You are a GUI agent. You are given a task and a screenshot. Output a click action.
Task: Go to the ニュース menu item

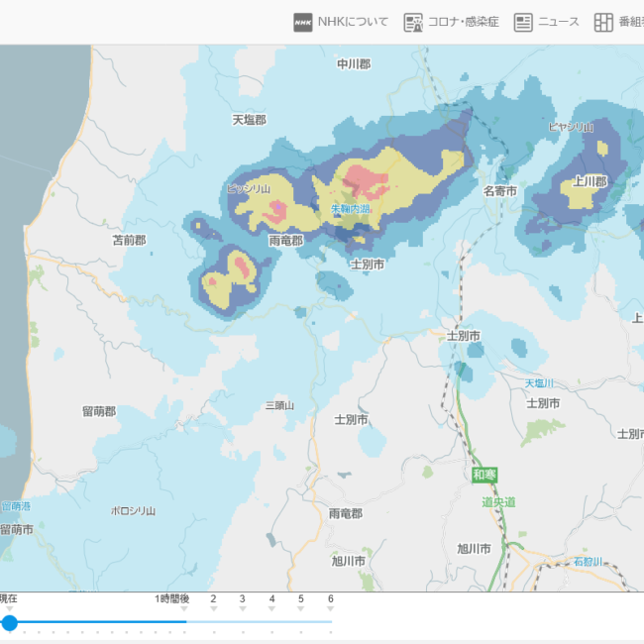[x=559, y=22]
